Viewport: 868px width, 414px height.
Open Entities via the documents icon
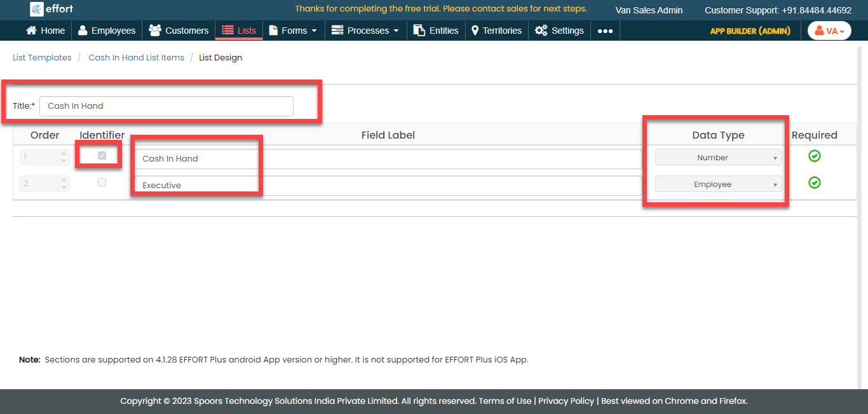(419, 31)
